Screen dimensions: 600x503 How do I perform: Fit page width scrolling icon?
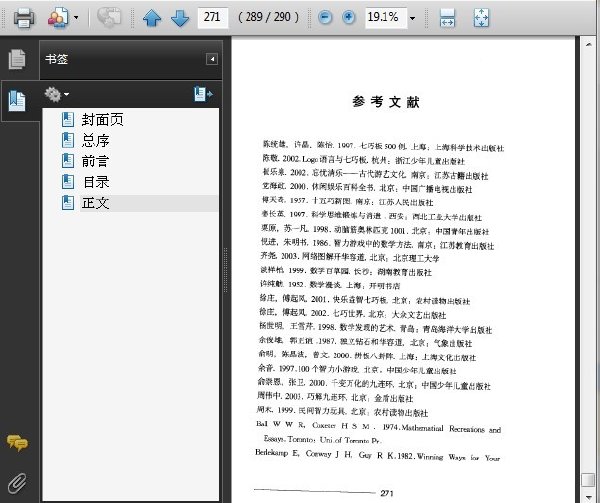pyautogui.click(x=447, y=18)
